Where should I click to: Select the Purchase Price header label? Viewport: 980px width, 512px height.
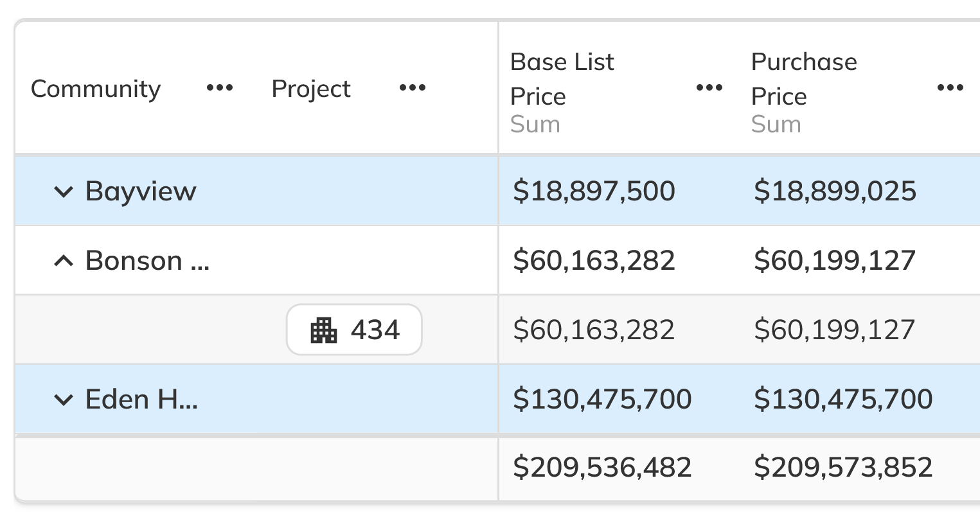click(x=804, y=79)
